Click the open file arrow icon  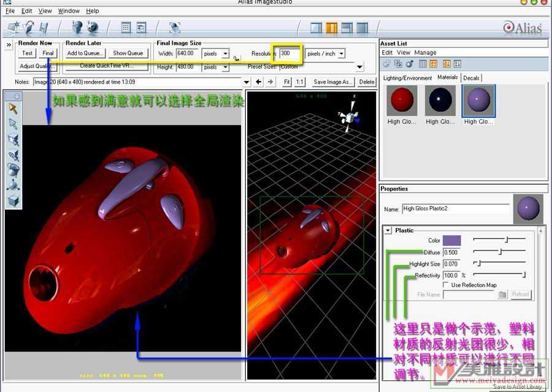click(28, 28)
